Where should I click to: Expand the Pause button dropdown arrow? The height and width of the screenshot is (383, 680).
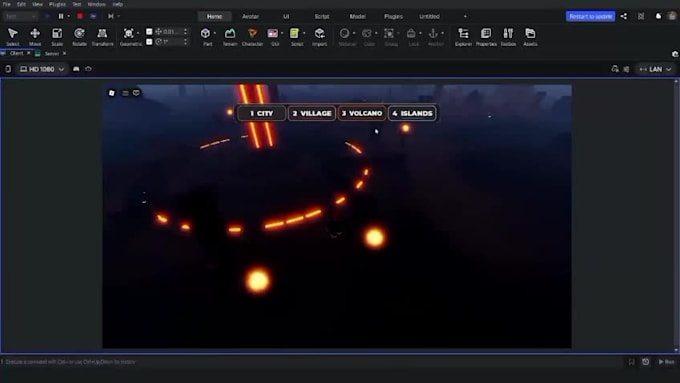point(69,16)
